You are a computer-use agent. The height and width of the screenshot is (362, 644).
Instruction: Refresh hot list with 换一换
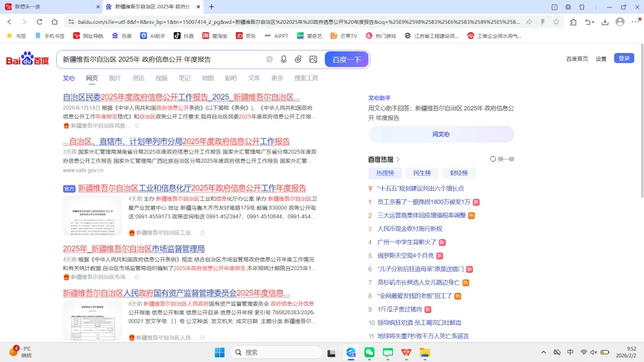click(502, 159)
